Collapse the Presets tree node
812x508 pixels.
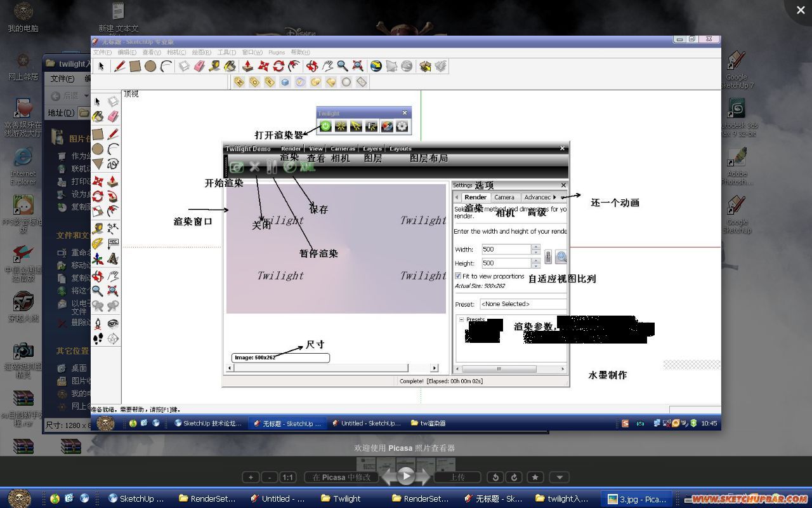pos(461,319)
